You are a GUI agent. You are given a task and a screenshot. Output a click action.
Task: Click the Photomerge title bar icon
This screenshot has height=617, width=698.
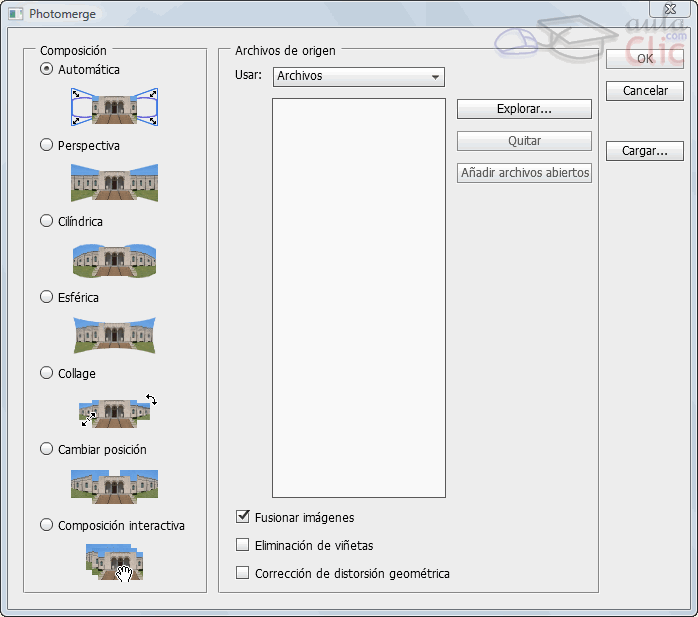[x=15, y=14]
